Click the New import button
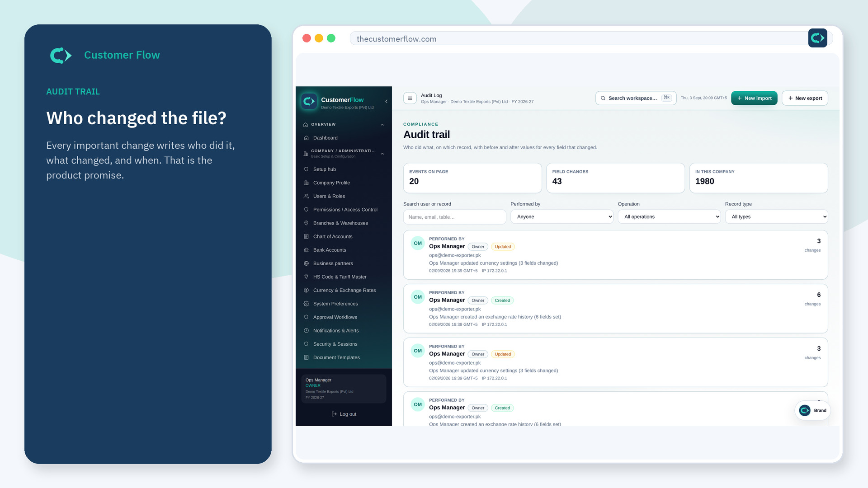The height and width of the screenshot is (488, 868). [754, 98]
